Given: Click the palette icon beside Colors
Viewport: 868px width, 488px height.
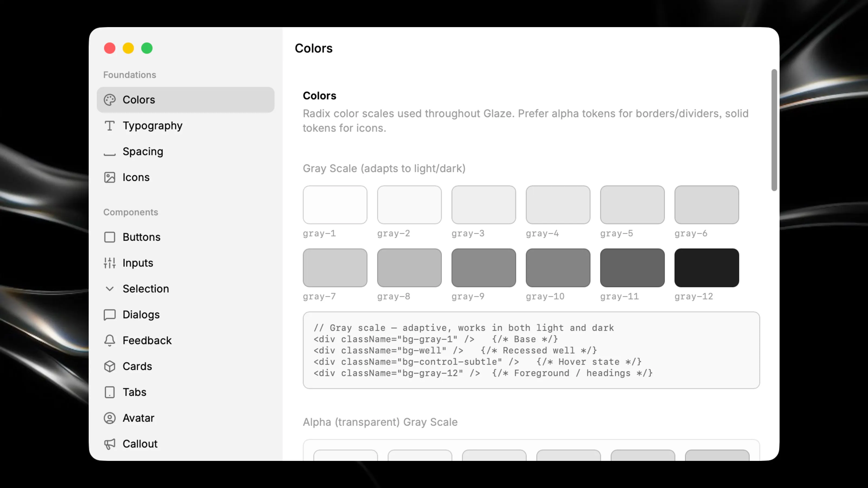Looking at the screenshot, I should pos(110,100).
